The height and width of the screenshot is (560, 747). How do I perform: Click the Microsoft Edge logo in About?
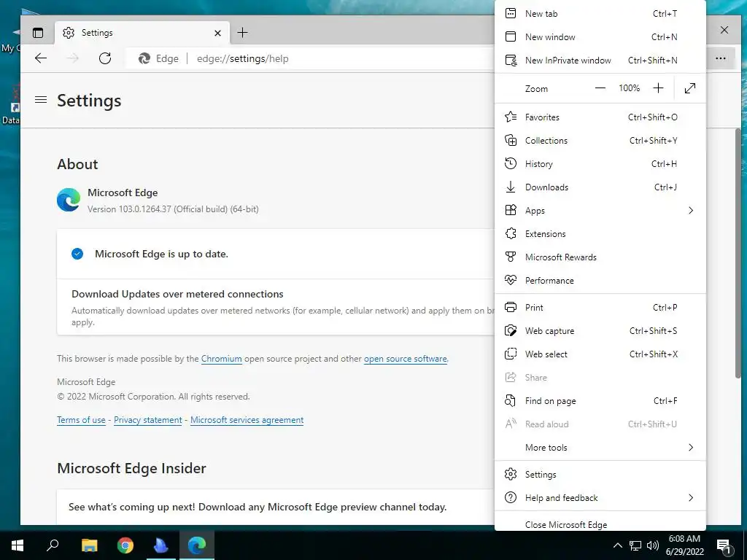pyautogui.click(x=69, y=200)
